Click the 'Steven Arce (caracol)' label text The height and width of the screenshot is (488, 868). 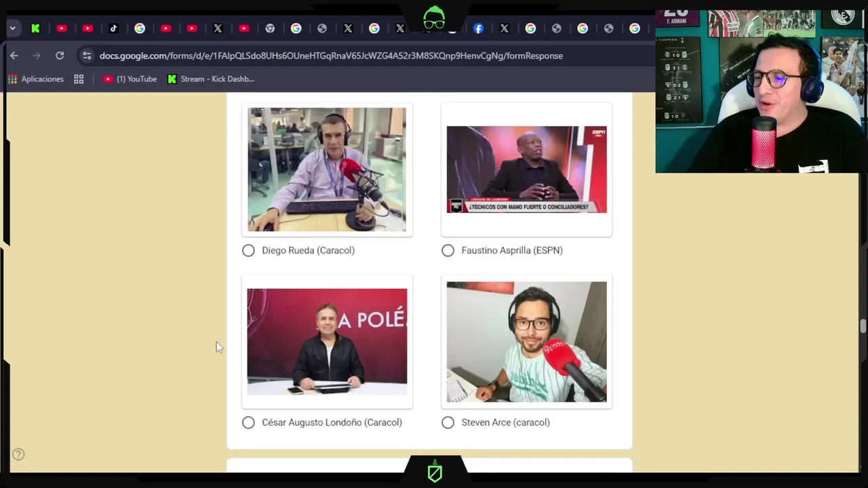tap(506, 423)
